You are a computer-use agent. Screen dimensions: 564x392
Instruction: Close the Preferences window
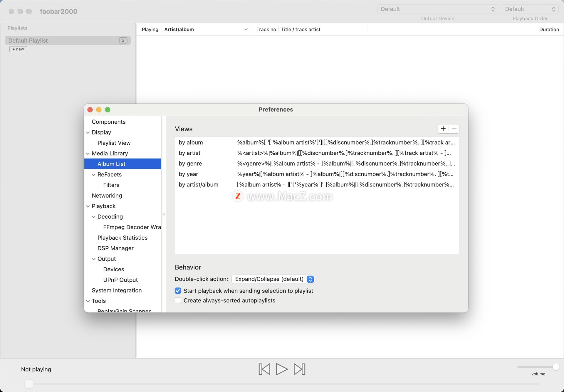point(90,110)
